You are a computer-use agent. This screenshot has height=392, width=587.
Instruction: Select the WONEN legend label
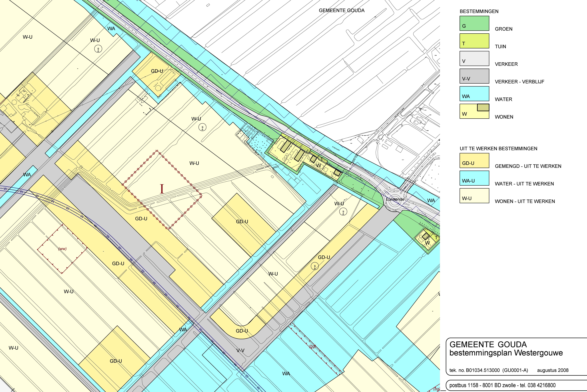(x=504, y=117)
